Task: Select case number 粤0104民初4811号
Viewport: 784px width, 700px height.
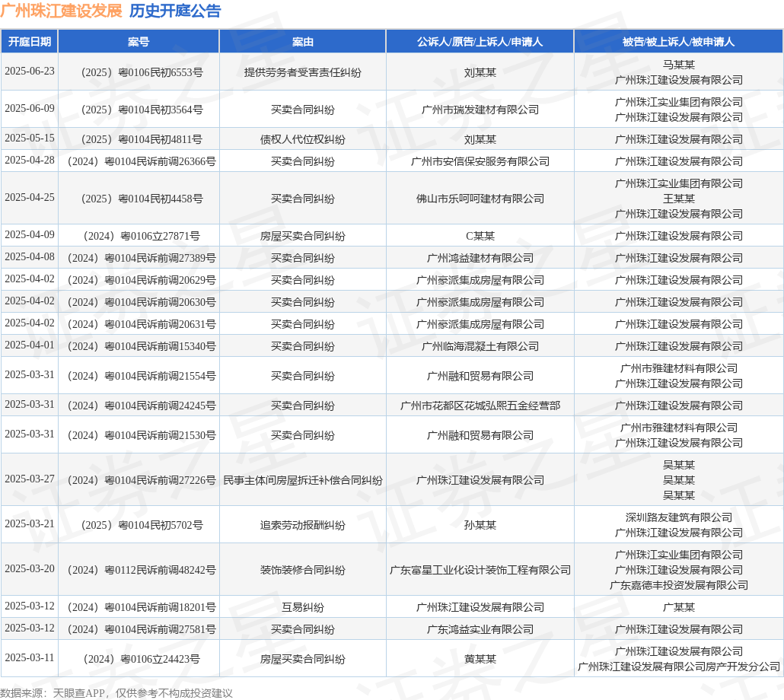Action: 142,139
